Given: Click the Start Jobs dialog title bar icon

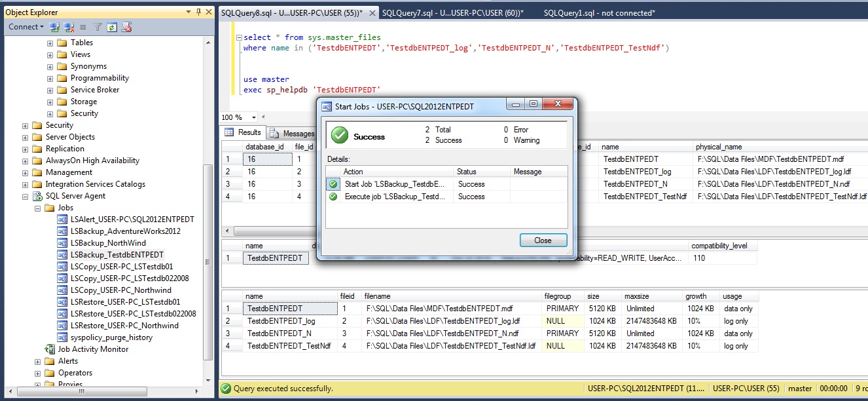Looking at the screenshot, I should point(327,106).
